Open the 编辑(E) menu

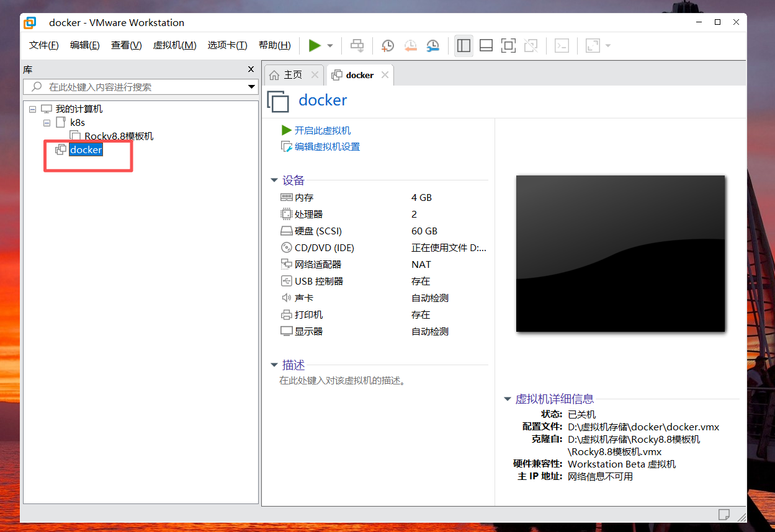85,45
